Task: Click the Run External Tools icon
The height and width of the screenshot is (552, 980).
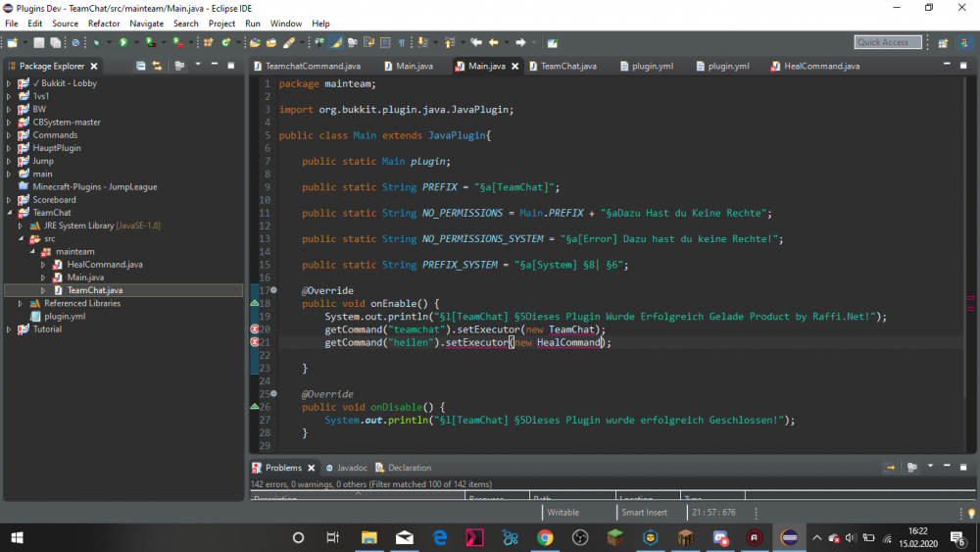Action: (178, 42)
